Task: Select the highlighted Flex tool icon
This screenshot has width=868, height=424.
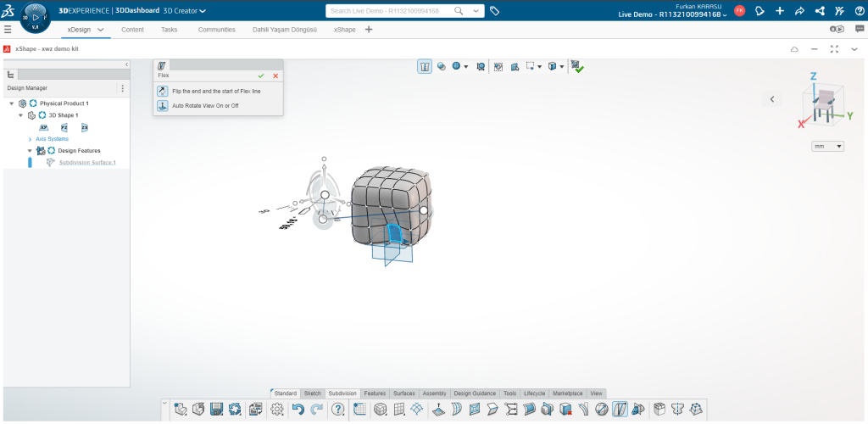Action: click(620, 410)
